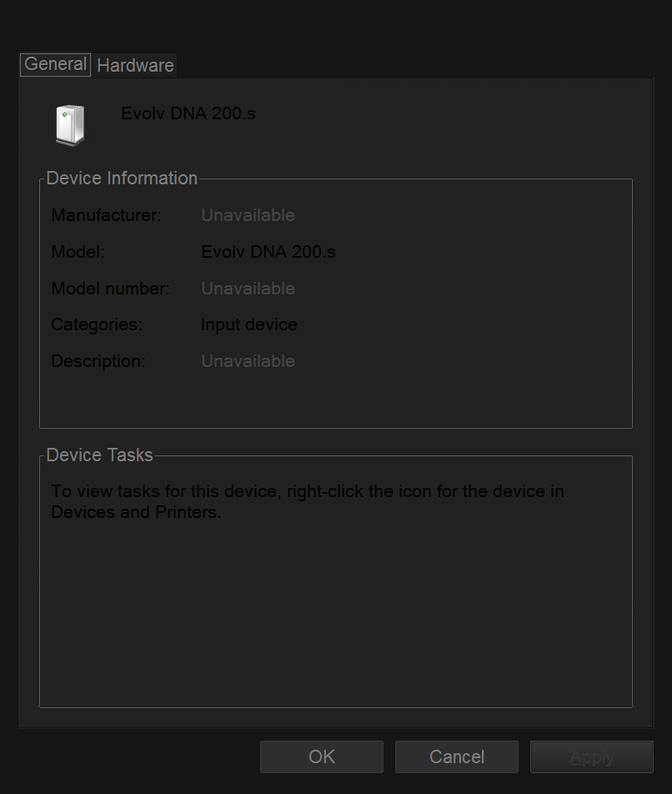The height and width of the screenshot is (794, 672).
Task: Dismiss the dialog with Cancel
Action: click(457, 757)
